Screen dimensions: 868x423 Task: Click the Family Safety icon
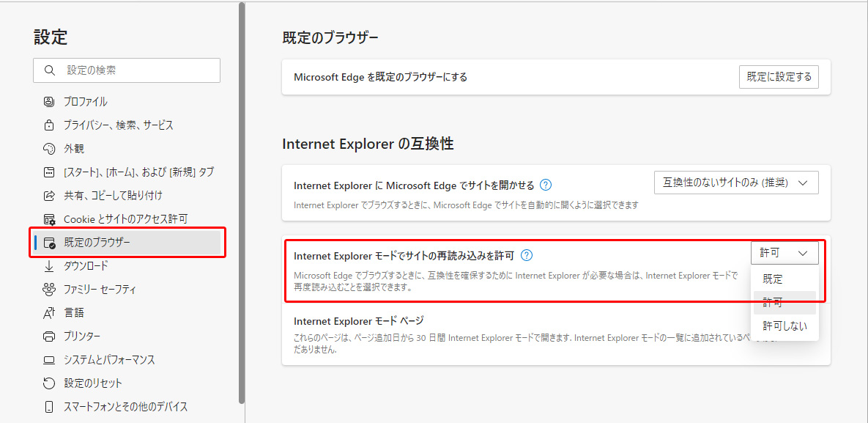49,290
